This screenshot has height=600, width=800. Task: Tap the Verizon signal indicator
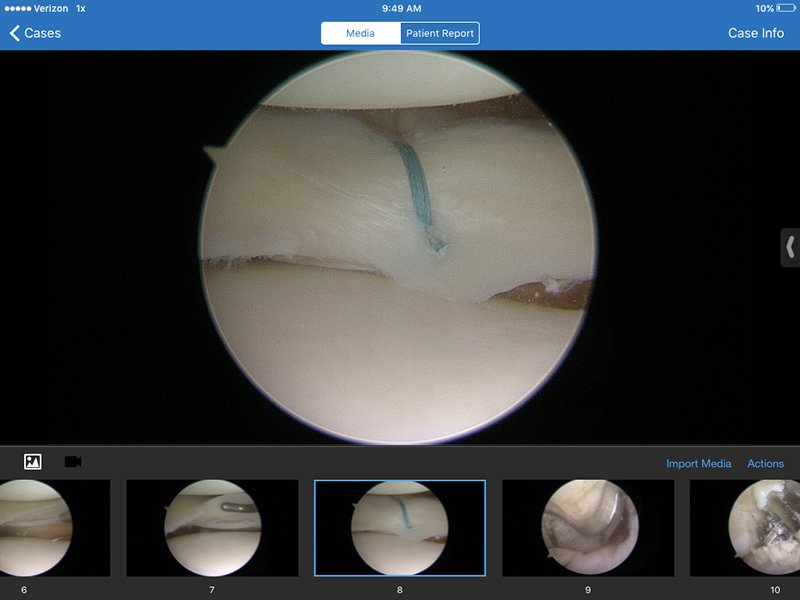36,8
